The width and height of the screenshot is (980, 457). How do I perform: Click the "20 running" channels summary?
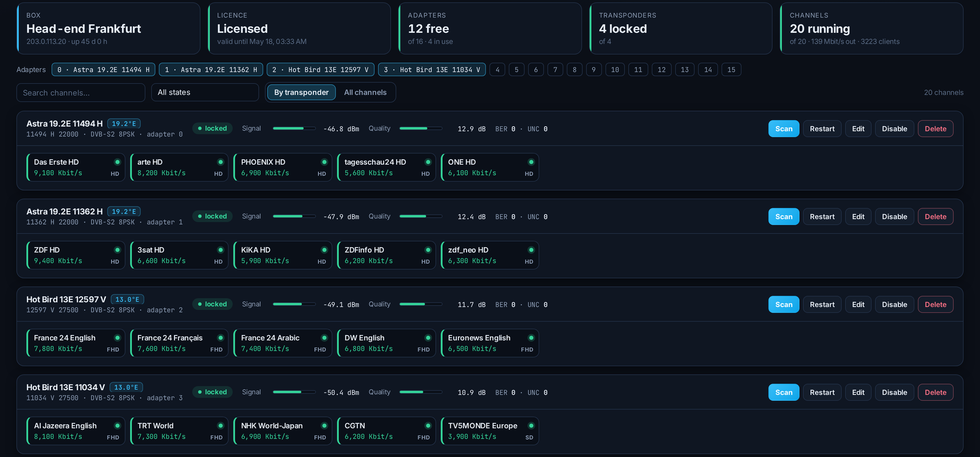820,29
